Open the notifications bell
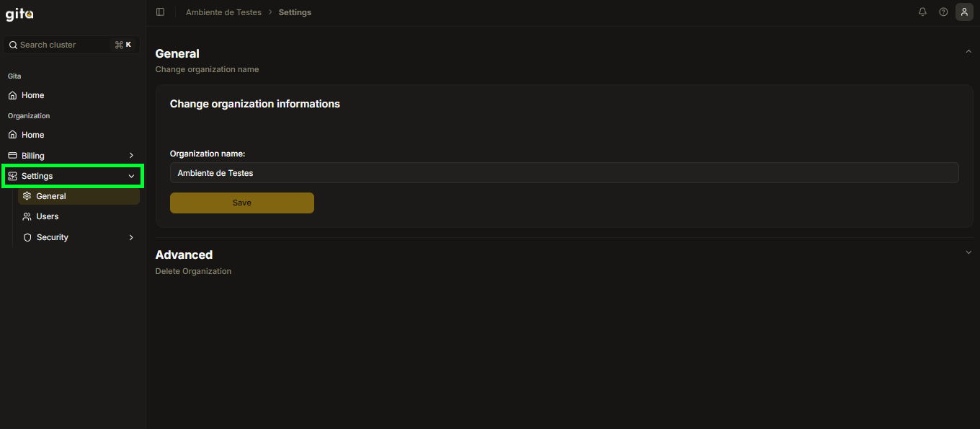 922,12
